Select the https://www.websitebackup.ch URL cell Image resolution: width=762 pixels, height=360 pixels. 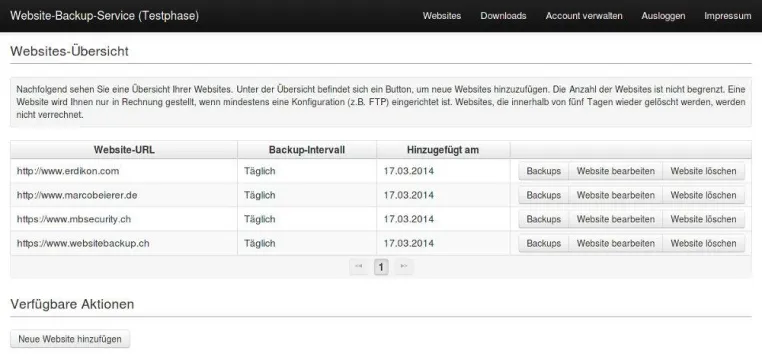click(x=124, y=243)
